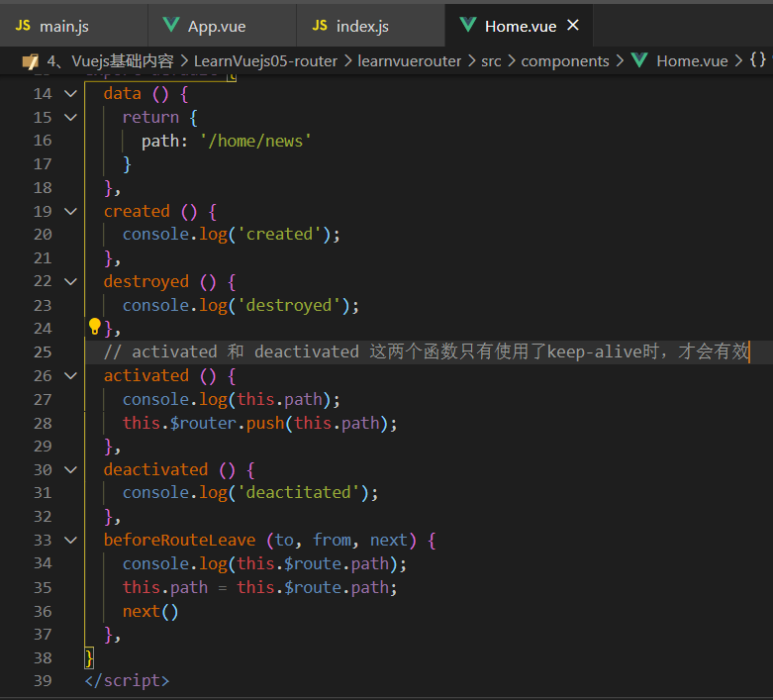The image size is (773, 700).
Task: Click the folder icon at breadcrumb start
Action: [30, 61]
